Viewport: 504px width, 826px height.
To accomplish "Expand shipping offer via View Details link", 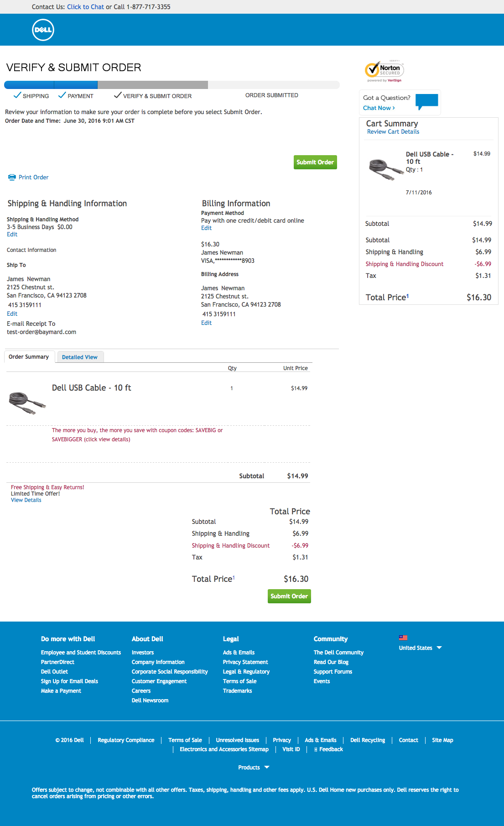I will 26,500.
